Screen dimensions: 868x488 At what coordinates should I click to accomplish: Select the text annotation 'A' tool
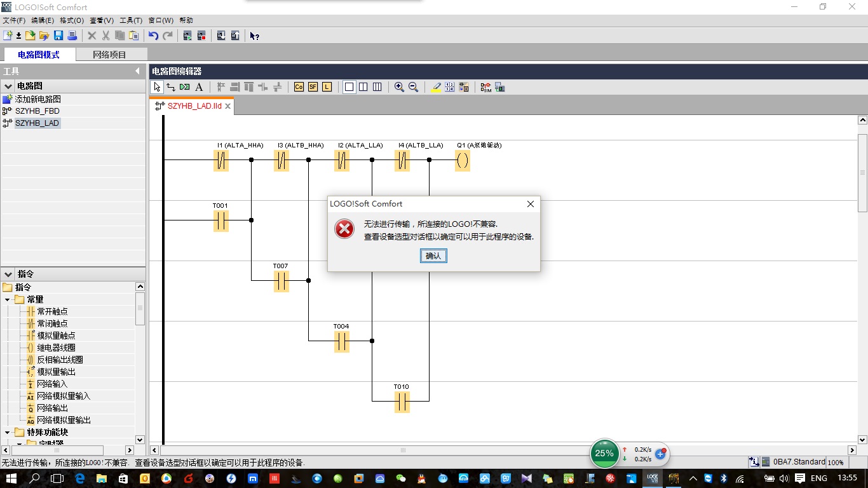pos(199,87)
